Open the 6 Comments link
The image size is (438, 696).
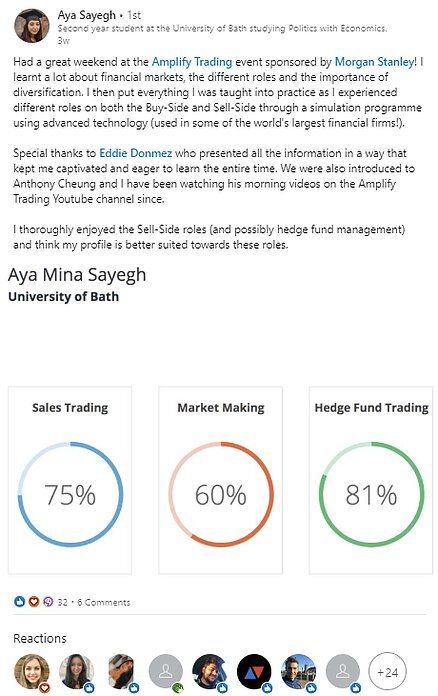point(103,602)
